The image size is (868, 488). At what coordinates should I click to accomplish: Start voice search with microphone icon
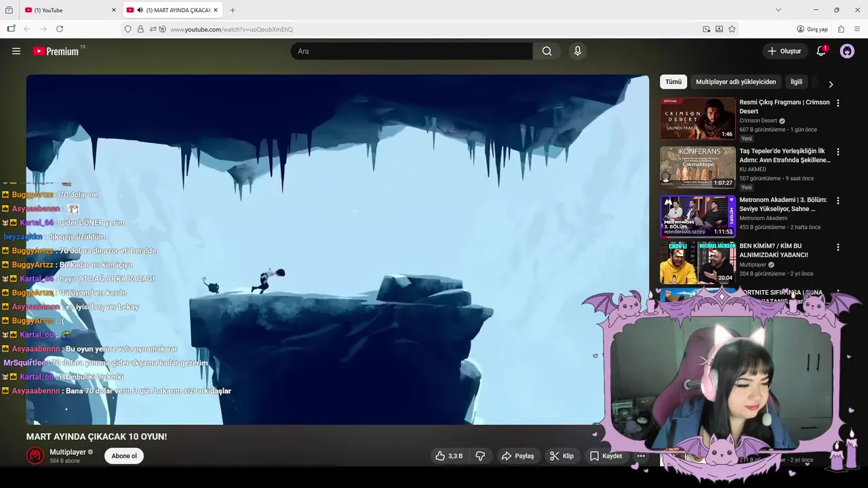[578, 51]
